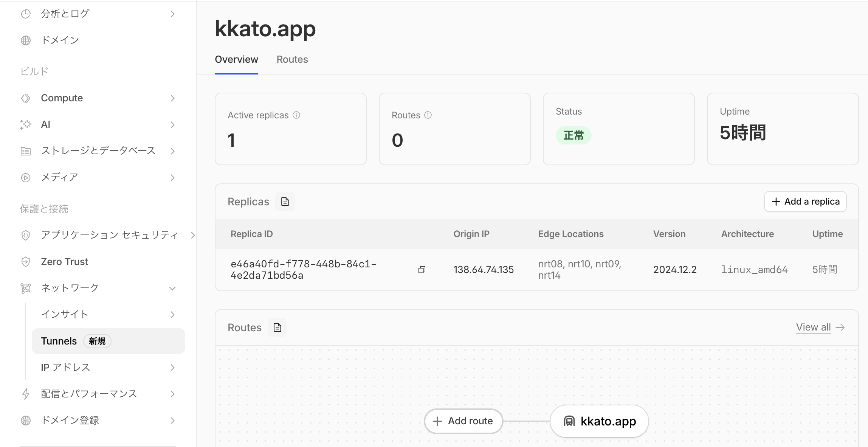The height and width of the screenshot is (447, 868).
Task: Click the kkato.app tunnel node
Action: (x=599, y=421)
